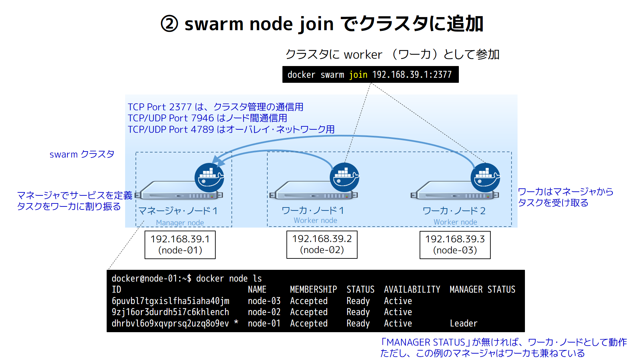644x362 pixels.
Task: Click the 'docker node ls' command line
Action: [x=186, y=279]
